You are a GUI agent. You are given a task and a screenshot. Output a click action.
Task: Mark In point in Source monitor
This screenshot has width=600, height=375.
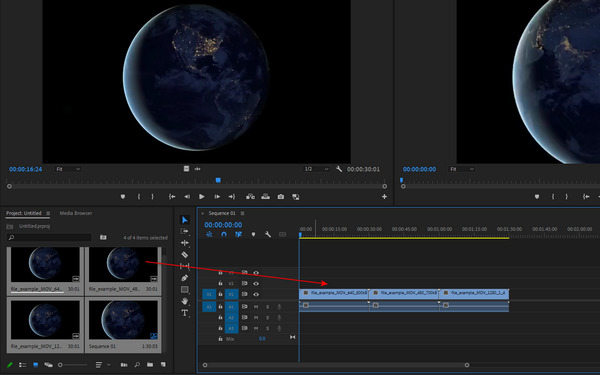pos(139,197)
